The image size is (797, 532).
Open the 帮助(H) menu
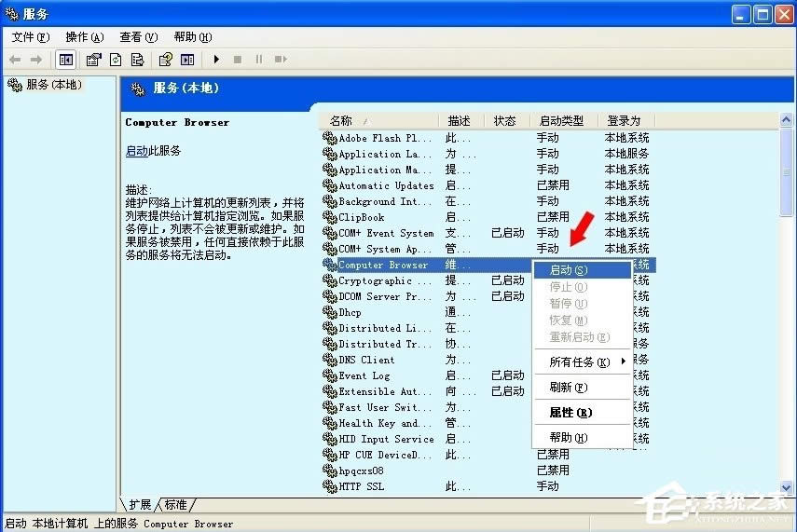point(193,37)
